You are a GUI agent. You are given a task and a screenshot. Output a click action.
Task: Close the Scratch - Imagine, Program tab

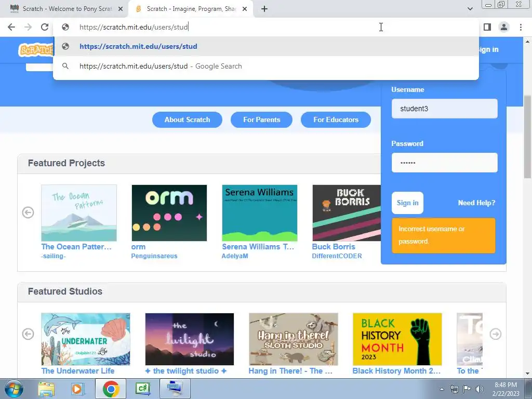[245, 9]
